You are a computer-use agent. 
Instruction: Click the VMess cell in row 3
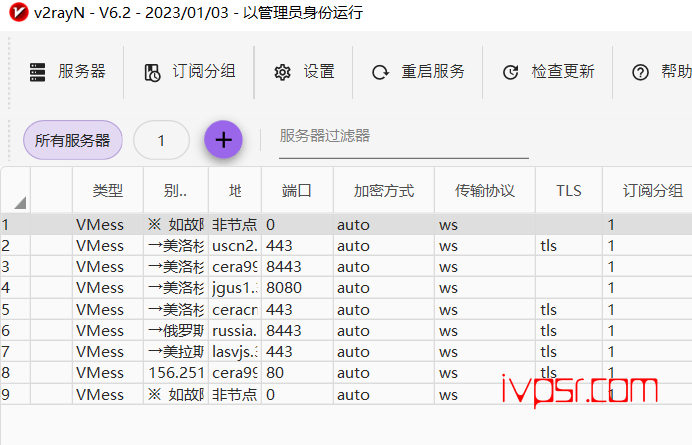[108, 267]
